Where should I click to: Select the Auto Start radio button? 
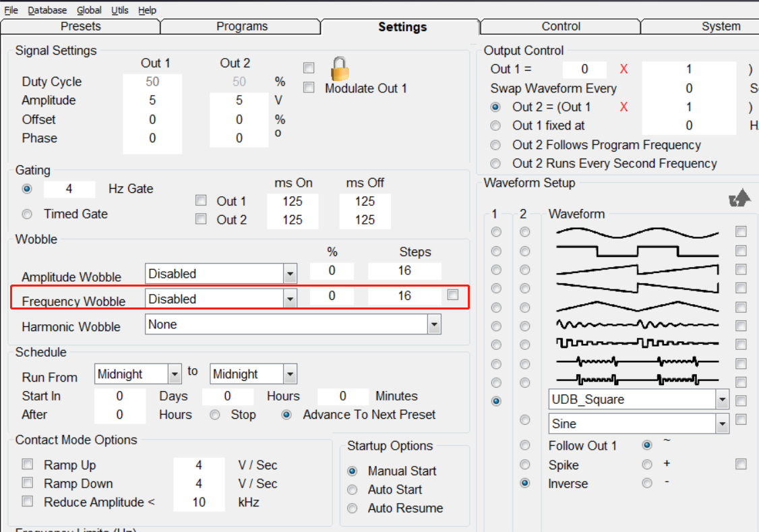(x=353, y=490)
